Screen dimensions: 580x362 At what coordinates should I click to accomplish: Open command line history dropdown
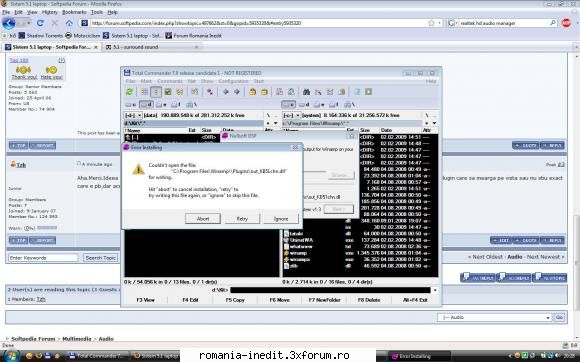pos(435,290)
